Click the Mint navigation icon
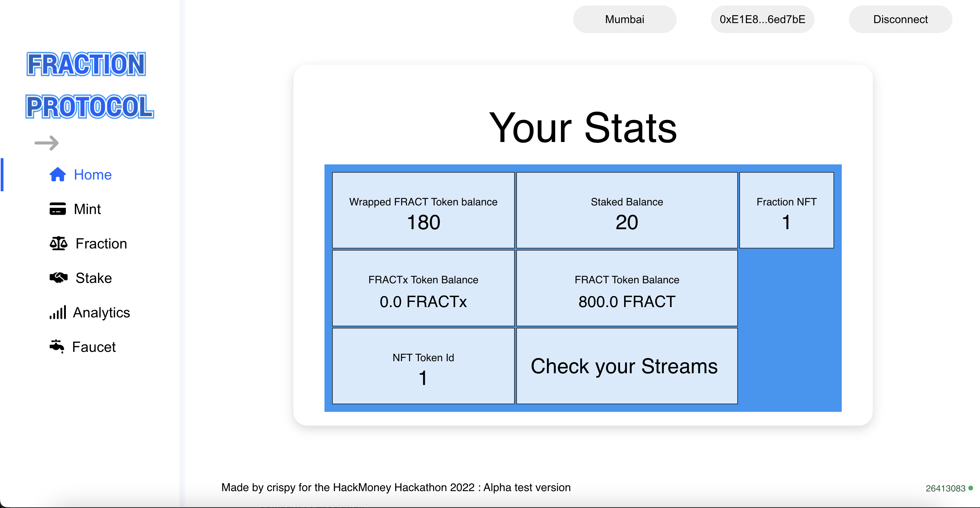 click(x=57, y=208)
